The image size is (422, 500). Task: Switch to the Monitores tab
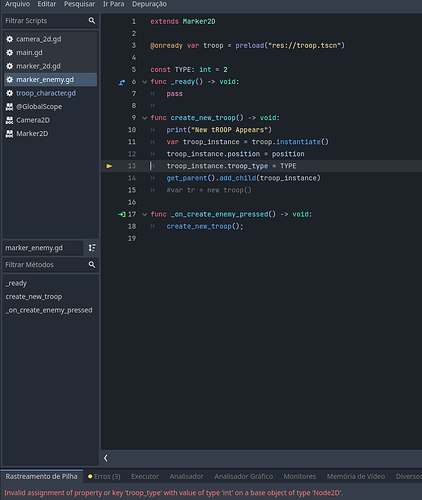pyautogui.click(x=300, y=477)
